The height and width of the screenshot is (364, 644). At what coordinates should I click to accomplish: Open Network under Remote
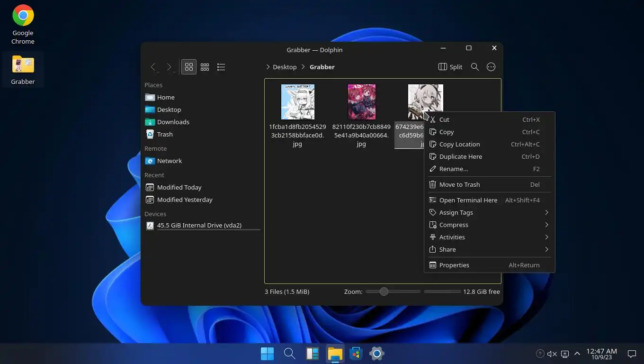[202, 161]
